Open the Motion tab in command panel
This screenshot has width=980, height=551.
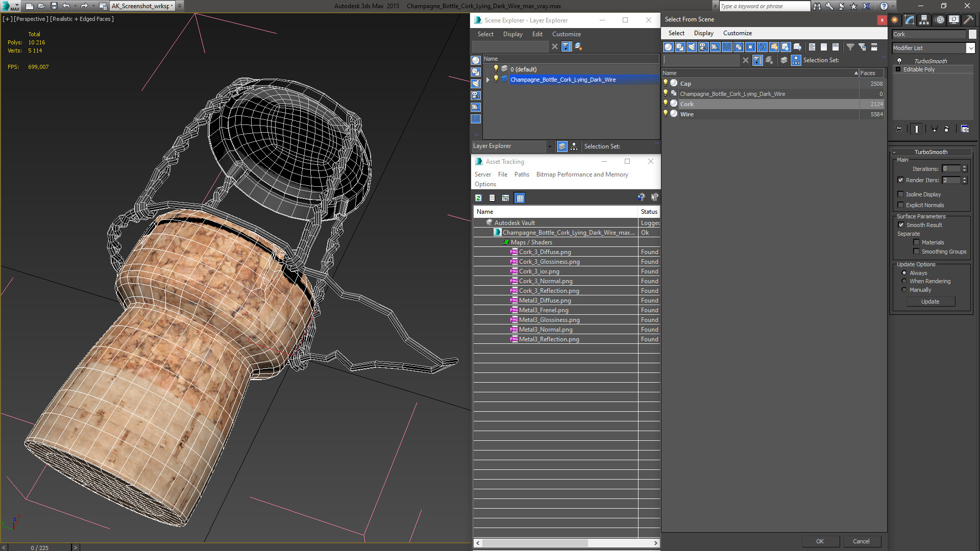940,20
